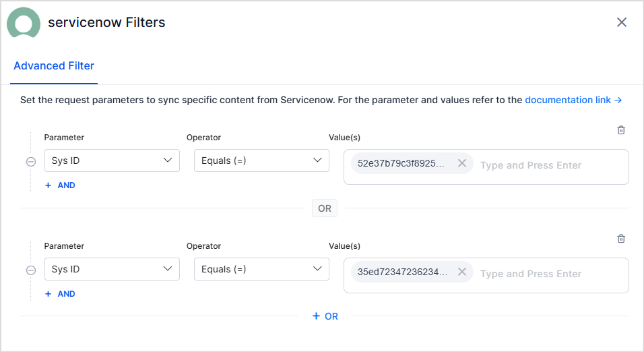Remove the first filter row using minus icon
Screen dimensions: 644x352
pos(31,162)
